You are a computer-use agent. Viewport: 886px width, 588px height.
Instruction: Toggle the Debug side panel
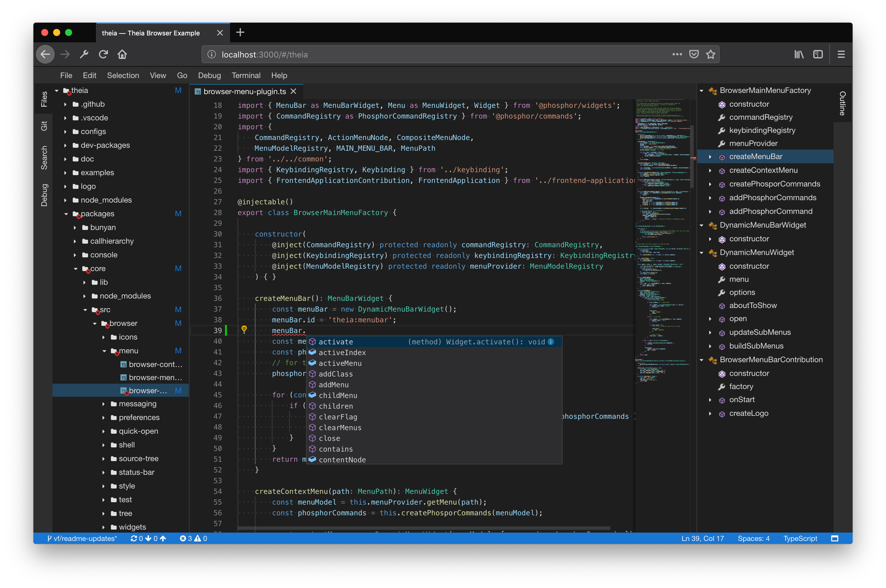click(44, 195)
